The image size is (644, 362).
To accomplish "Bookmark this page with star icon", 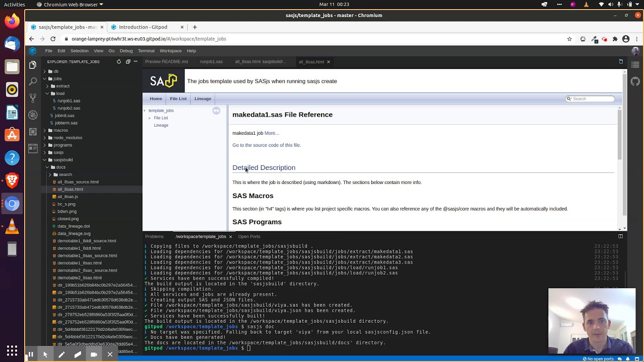I will coord(570,39).
